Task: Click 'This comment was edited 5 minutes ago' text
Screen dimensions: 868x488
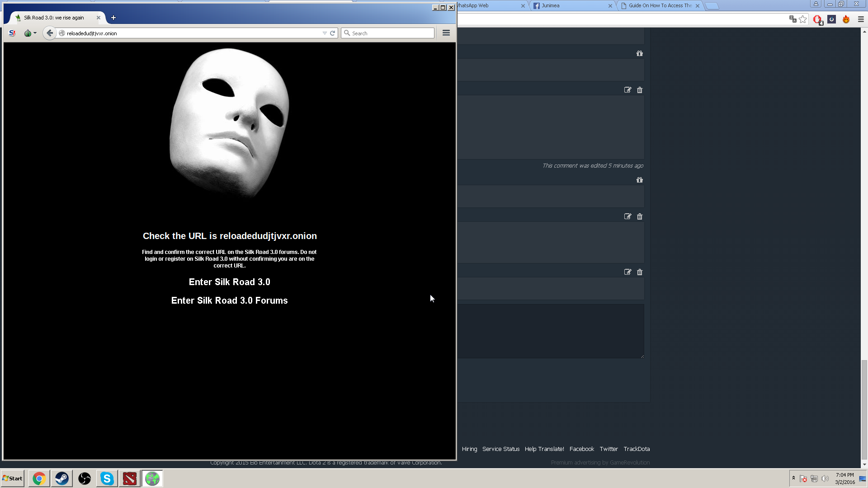Action: (x=593, y=166)
